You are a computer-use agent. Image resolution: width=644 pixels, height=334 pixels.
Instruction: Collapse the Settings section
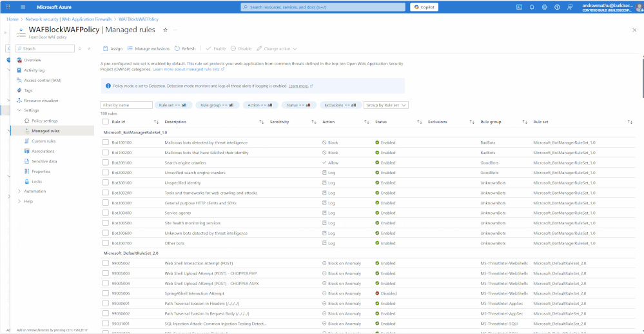[x=19, y=110]
